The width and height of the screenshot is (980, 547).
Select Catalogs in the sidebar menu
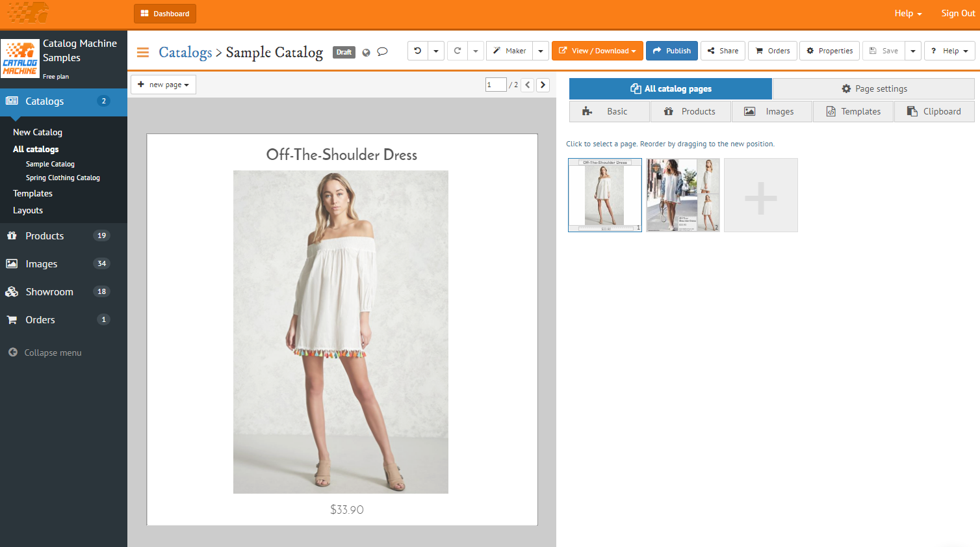tap(64, 101)
